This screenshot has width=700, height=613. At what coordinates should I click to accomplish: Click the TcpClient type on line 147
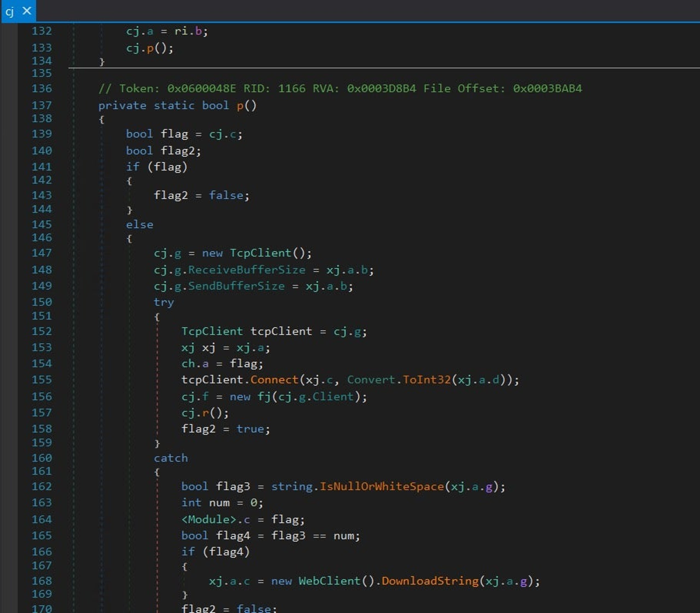(260, 253)
